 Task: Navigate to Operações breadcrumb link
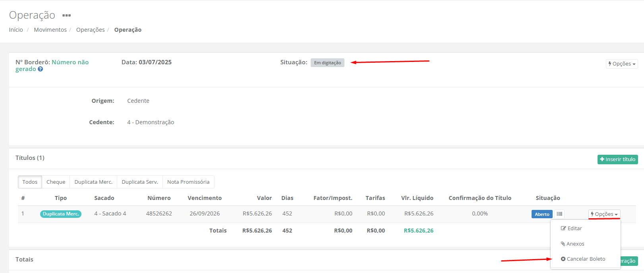(x=91, y=30)
